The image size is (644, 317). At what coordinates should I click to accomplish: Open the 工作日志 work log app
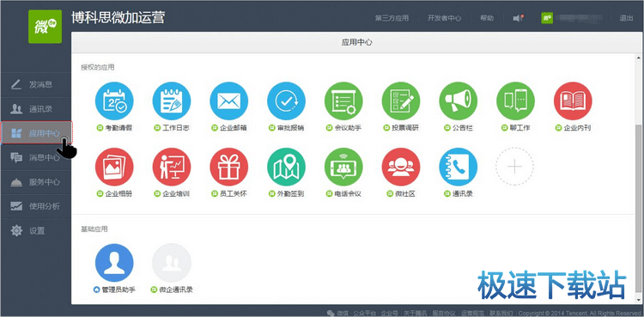pyautogui.click(x=171, y=101)
